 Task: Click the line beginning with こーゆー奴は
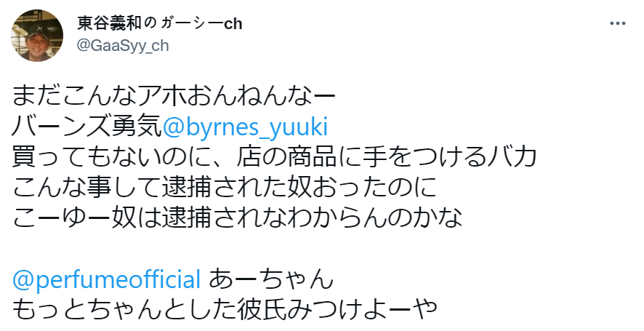click(237, 219)
